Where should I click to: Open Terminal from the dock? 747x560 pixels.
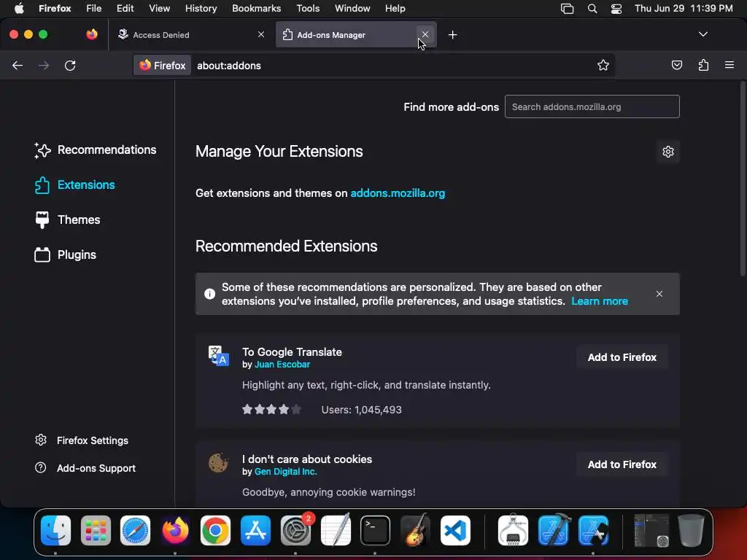coord(376,530)
